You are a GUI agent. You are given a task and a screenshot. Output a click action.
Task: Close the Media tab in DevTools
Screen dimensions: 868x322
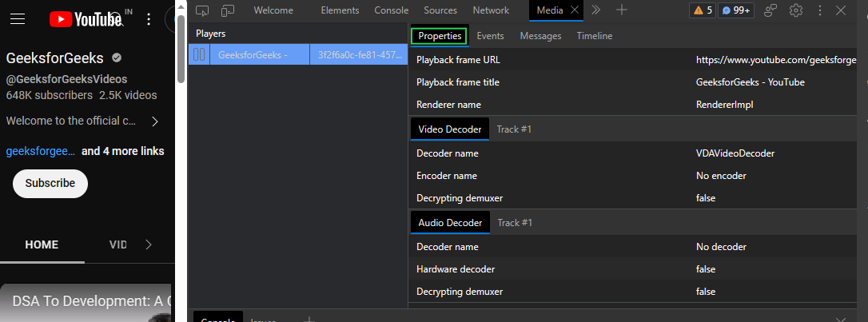click(x=575, y=10)
